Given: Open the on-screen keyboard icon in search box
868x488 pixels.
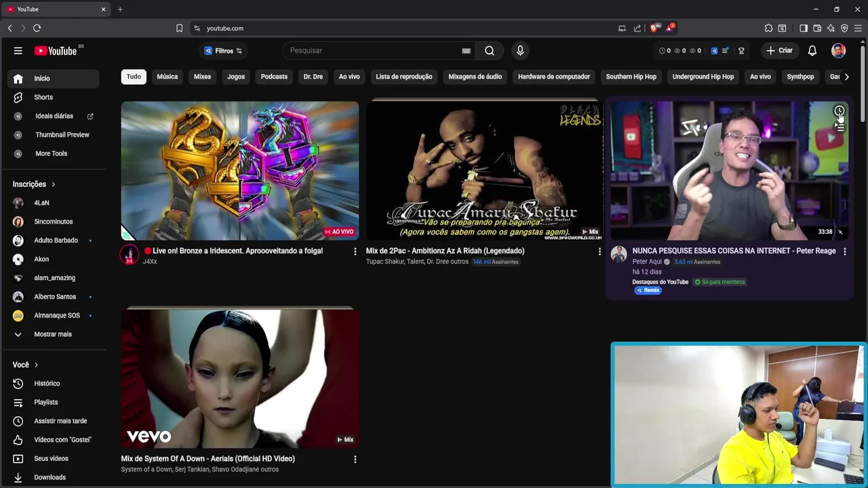Looking at the screenshot, I should click(466, 51).
